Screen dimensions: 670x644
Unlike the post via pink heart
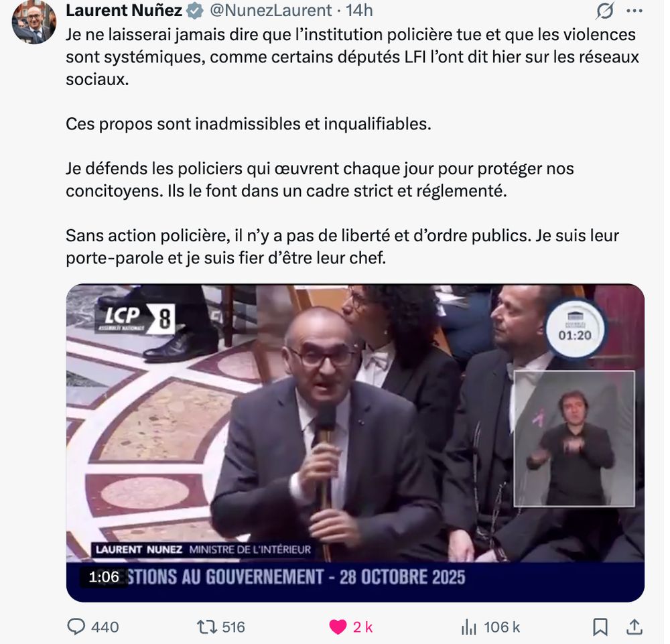(338, 627)
